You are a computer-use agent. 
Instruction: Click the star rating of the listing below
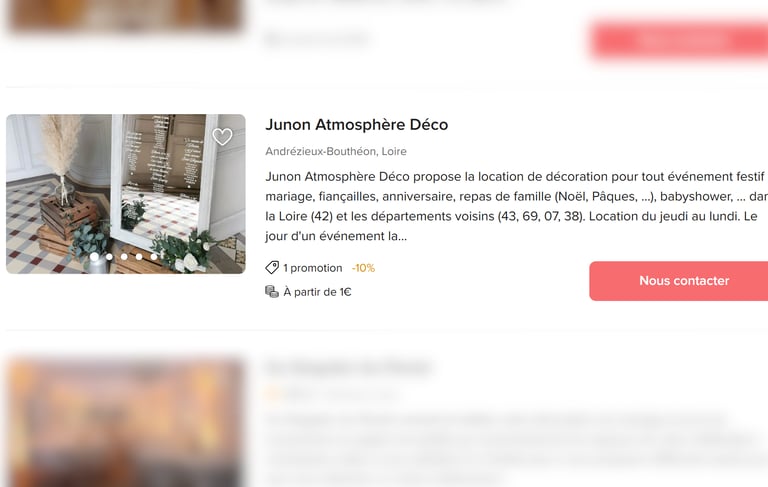[273, 393]
